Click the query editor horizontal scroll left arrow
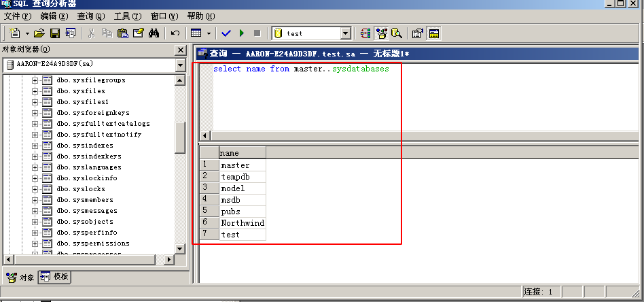Screen dimensions: 644x302 [x=205, y=136]
